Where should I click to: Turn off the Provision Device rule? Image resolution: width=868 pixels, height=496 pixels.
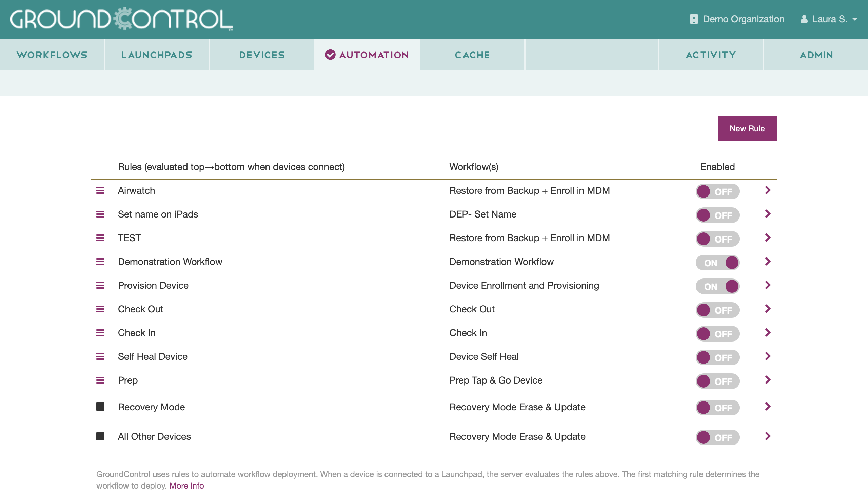[x=717, y=287]
